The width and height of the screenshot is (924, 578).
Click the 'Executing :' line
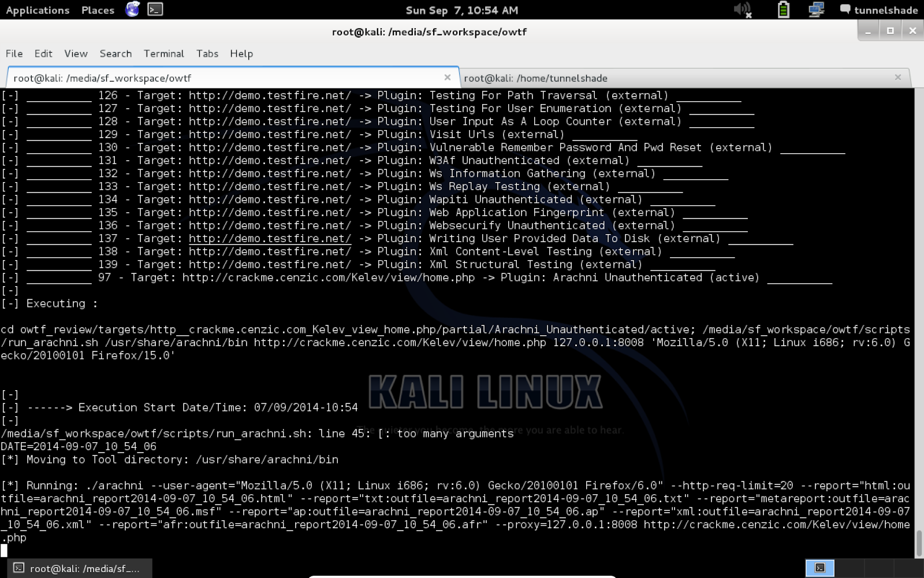[x=50, y=303]
